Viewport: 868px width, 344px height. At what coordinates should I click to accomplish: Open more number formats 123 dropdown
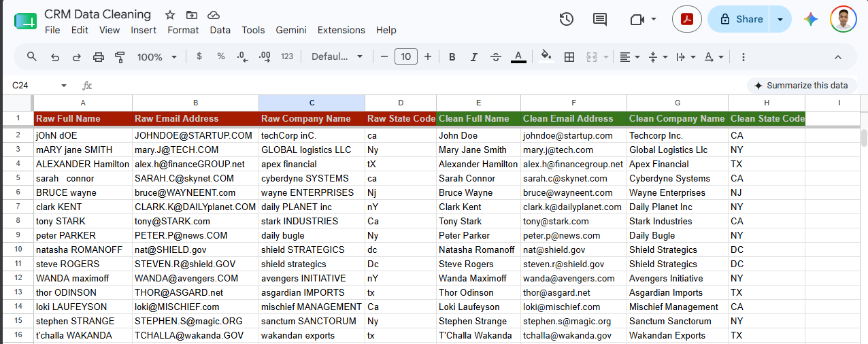click(x=287, y=56)
